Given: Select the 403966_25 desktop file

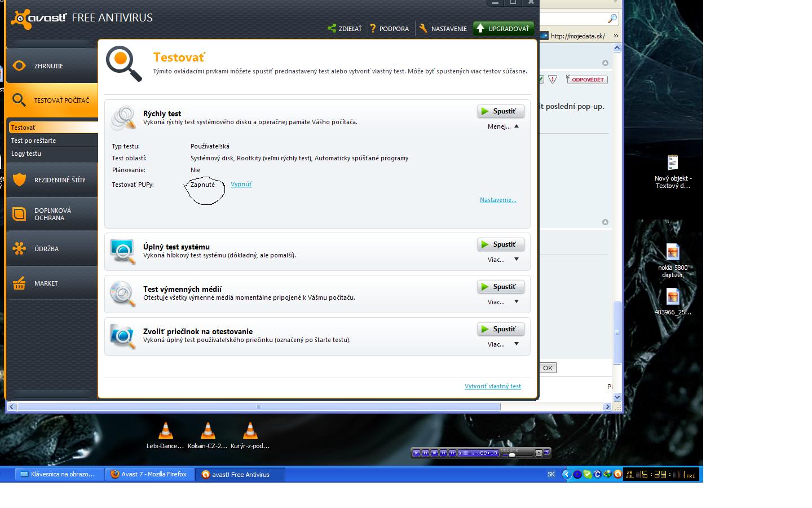Looking at the screenshot, I should tap(673, 302).
